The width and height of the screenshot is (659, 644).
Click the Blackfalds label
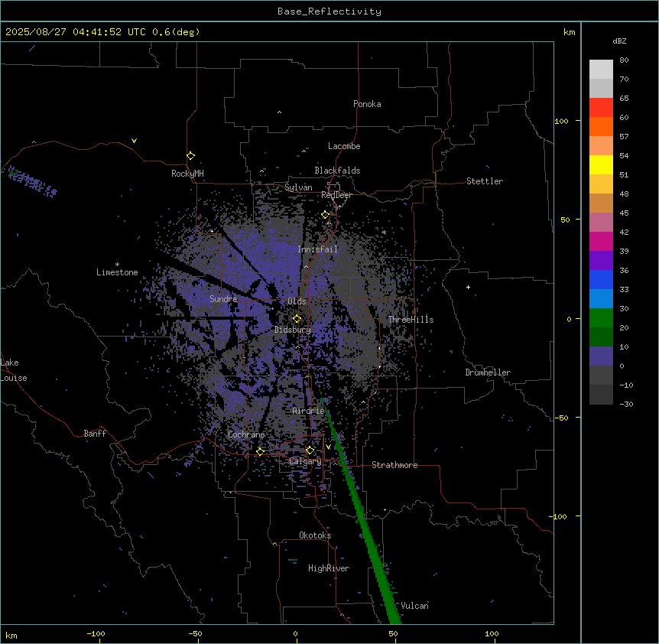[x=337, y=171]
